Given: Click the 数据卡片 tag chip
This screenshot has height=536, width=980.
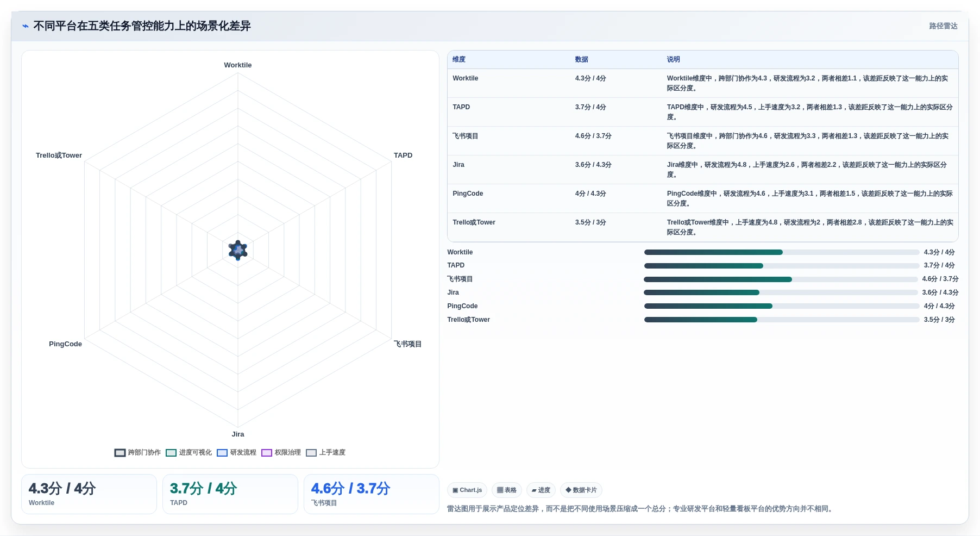Looking at the screenshot, I should (x=581, y=490).
